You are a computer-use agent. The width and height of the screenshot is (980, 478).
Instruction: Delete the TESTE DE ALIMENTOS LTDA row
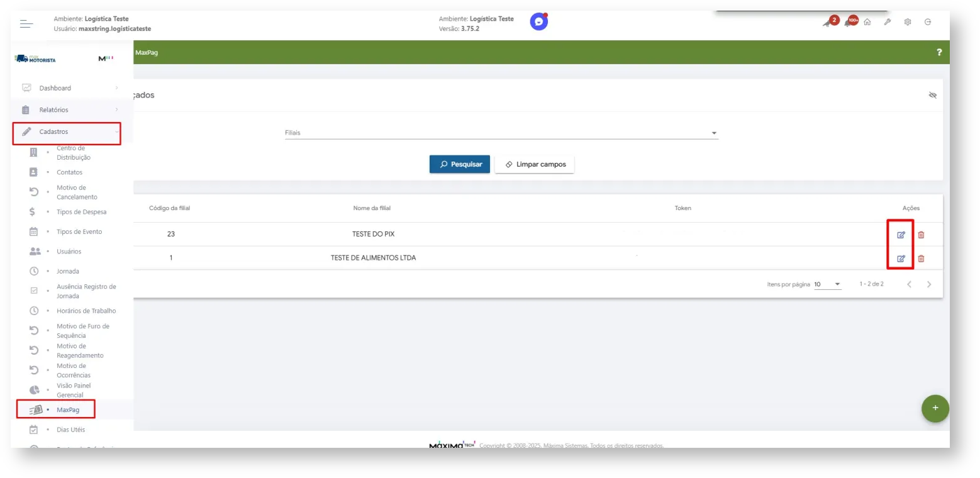(x=921, y=258)
